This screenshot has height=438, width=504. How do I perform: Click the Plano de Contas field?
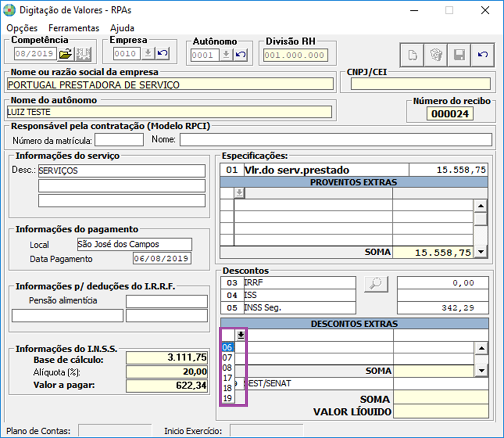[x=115, y=431]
